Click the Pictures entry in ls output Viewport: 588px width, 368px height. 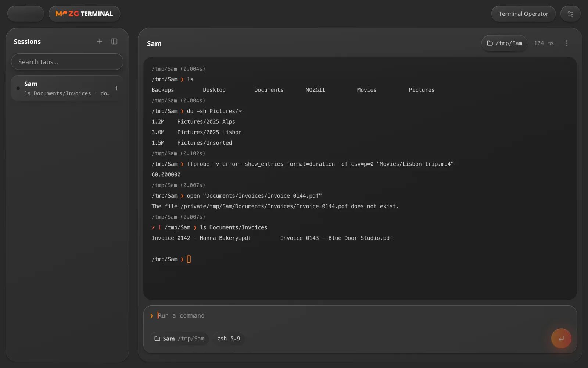[x=422, y=90]
